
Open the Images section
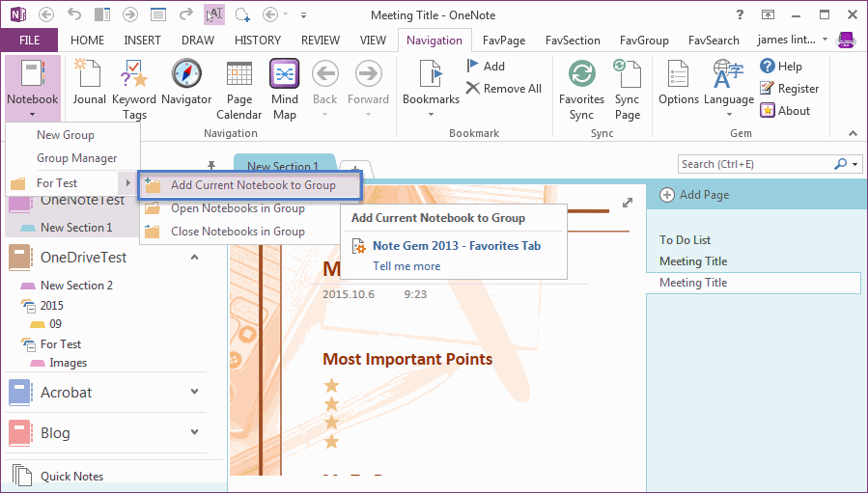[x=68, y=363]
